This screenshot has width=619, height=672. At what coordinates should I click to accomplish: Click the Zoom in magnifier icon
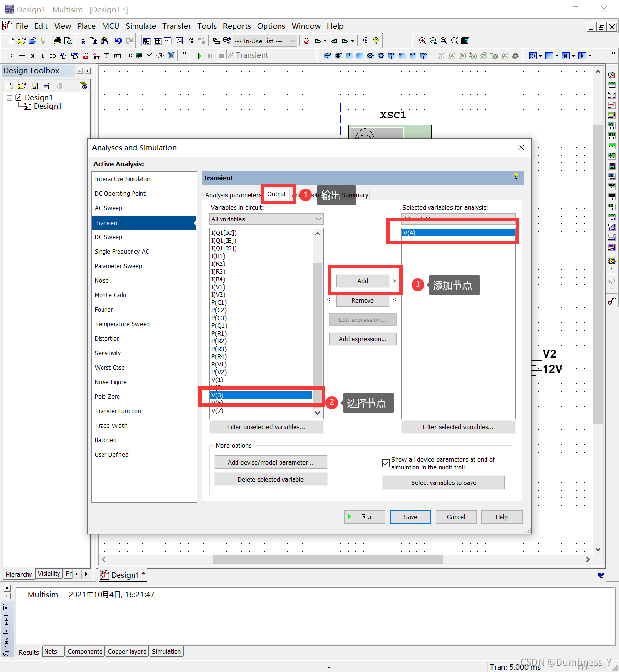423,41
